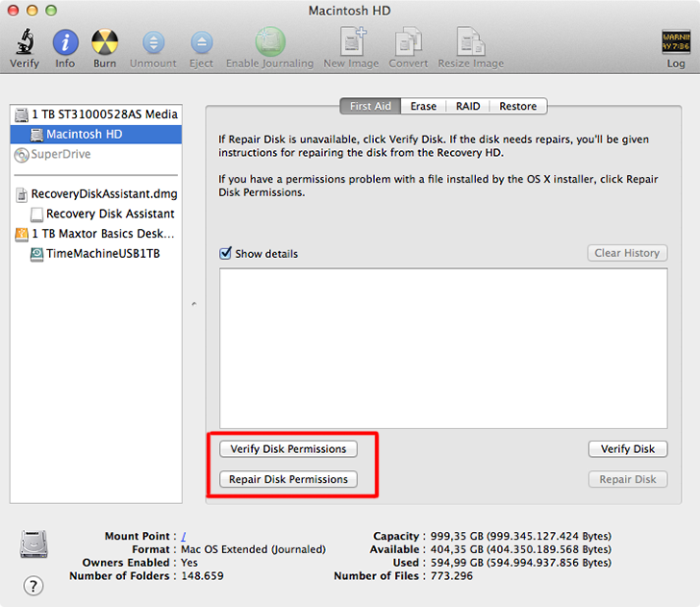Click the Verify microscope toolbar icon
The height and width of the screenshot is (607, 700).
click(x=25, y=41)
